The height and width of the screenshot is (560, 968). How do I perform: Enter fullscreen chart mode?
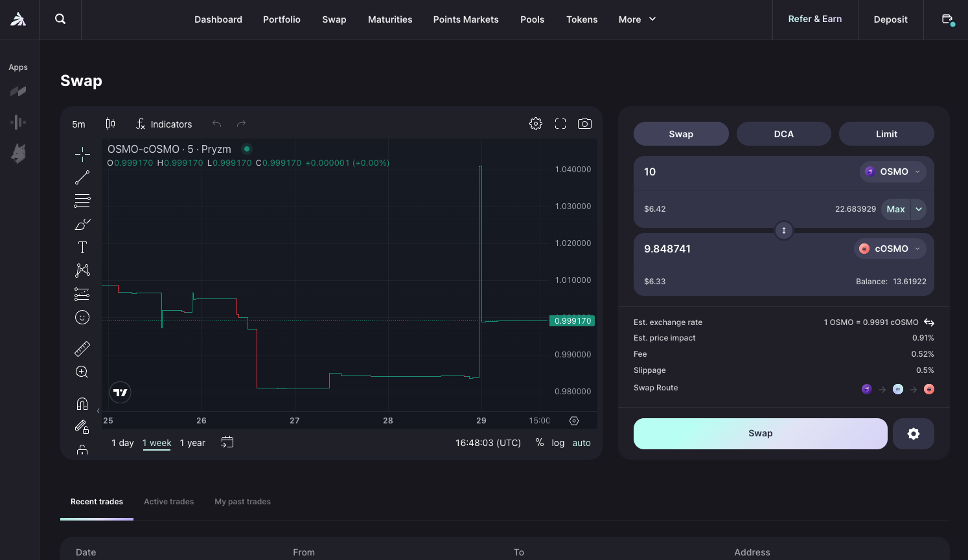[x=560, y=124]
